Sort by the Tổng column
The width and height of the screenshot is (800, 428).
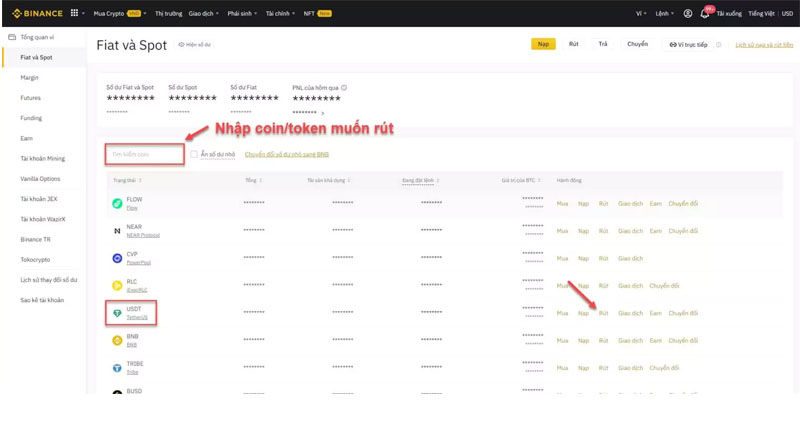(x=254, y=181)
